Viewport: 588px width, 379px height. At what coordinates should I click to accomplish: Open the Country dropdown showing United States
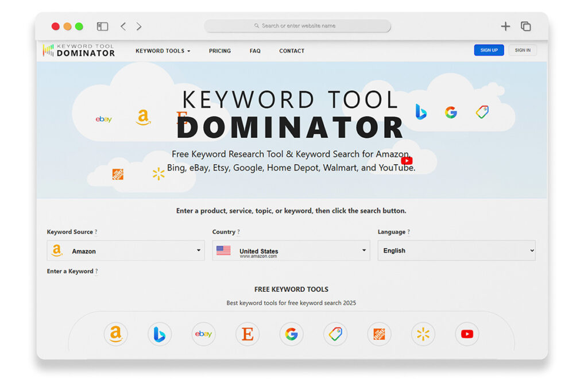coord(291,250)
